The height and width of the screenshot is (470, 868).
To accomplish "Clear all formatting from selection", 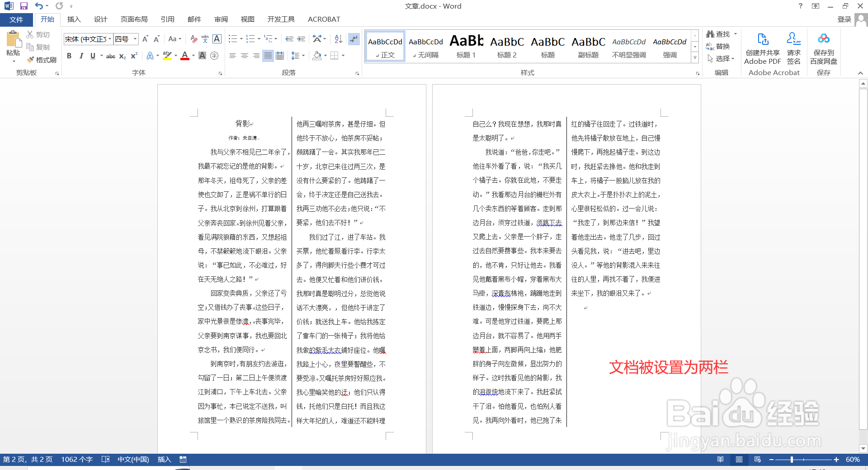I will pos(193,39).
